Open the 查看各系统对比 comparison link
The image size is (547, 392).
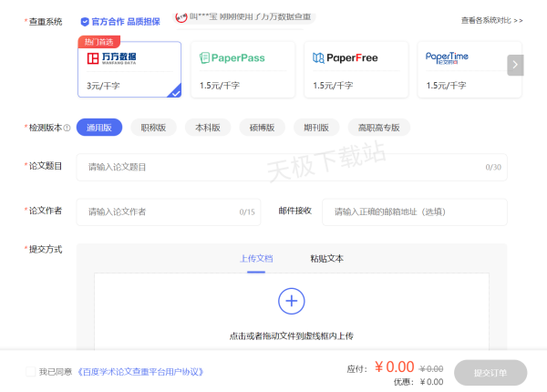[x=491, y=19]
